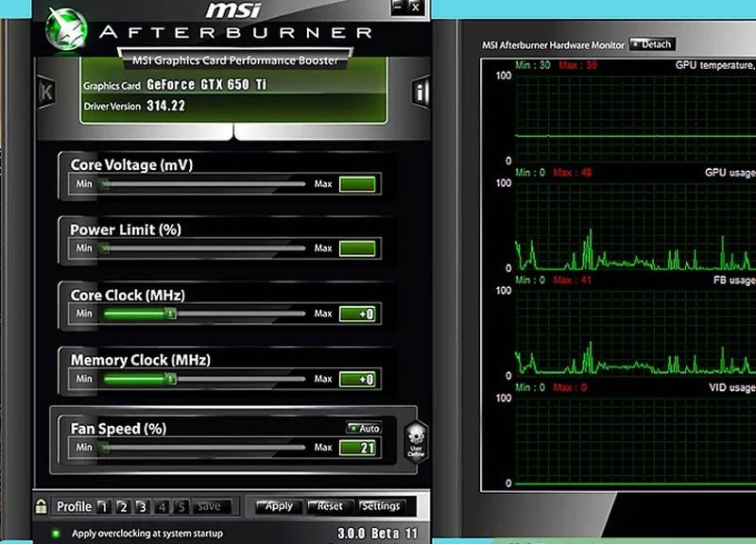Click the Memory Clock slider handle
This screenshot has width=756, height=544.
(x=171, y=379)
